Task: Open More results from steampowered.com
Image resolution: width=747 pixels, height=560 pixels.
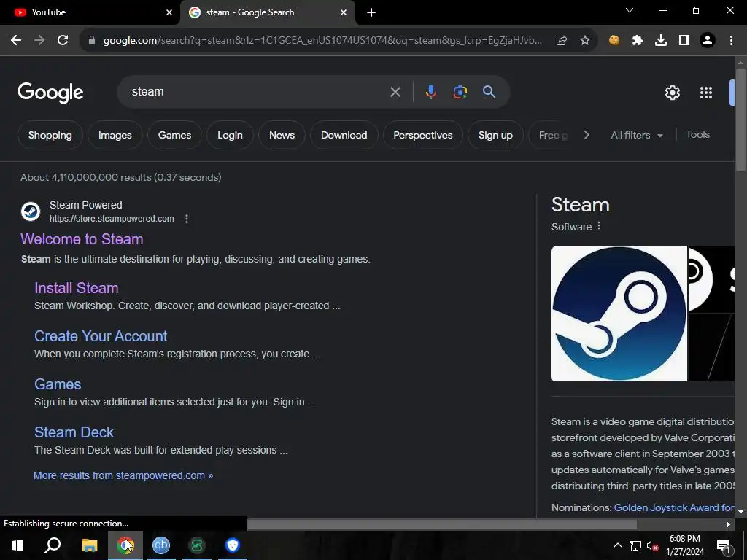Action: pos(123,475)
